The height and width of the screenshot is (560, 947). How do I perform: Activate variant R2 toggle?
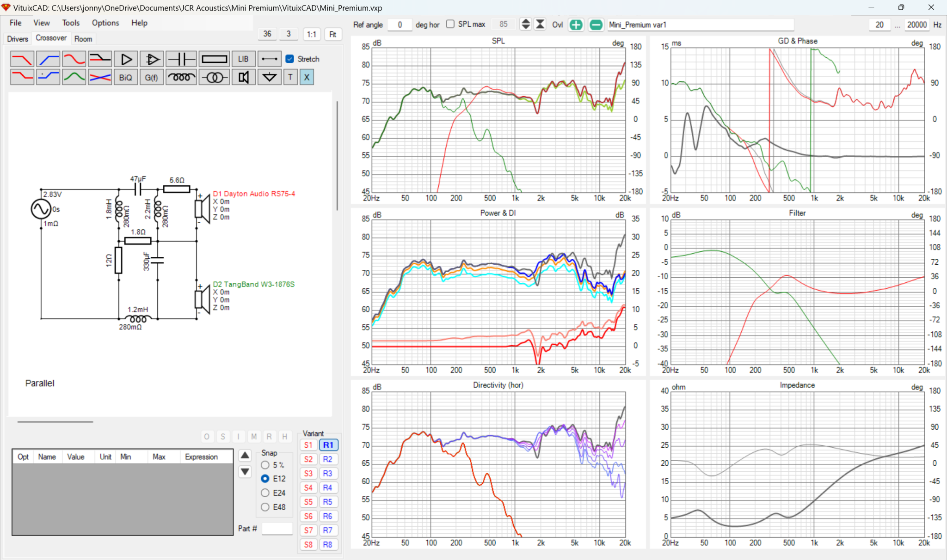click(328, 459)
